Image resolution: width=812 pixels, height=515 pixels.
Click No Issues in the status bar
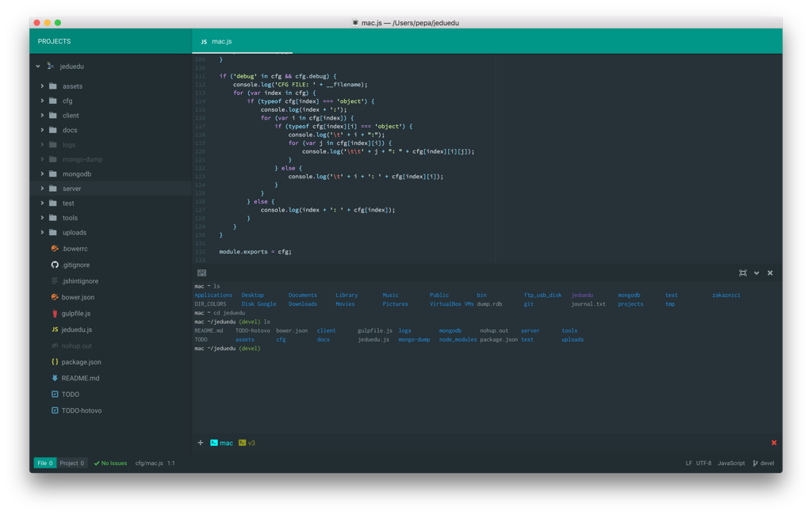tap(110, 463)
